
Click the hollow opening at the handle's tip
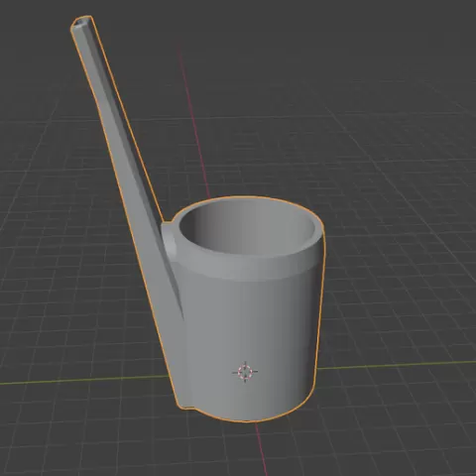tap(80, 24)
